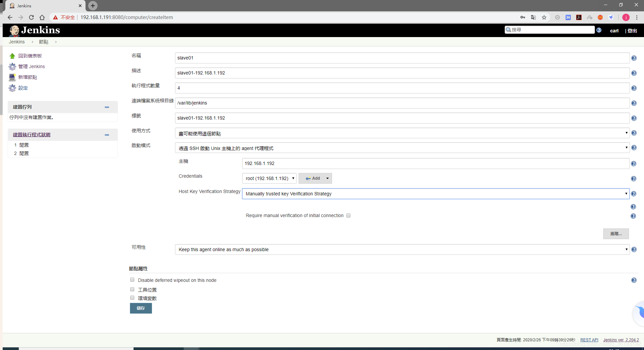644x350 pixels.
Task: Go to browser home page
Action: click(x=42, y=17)
